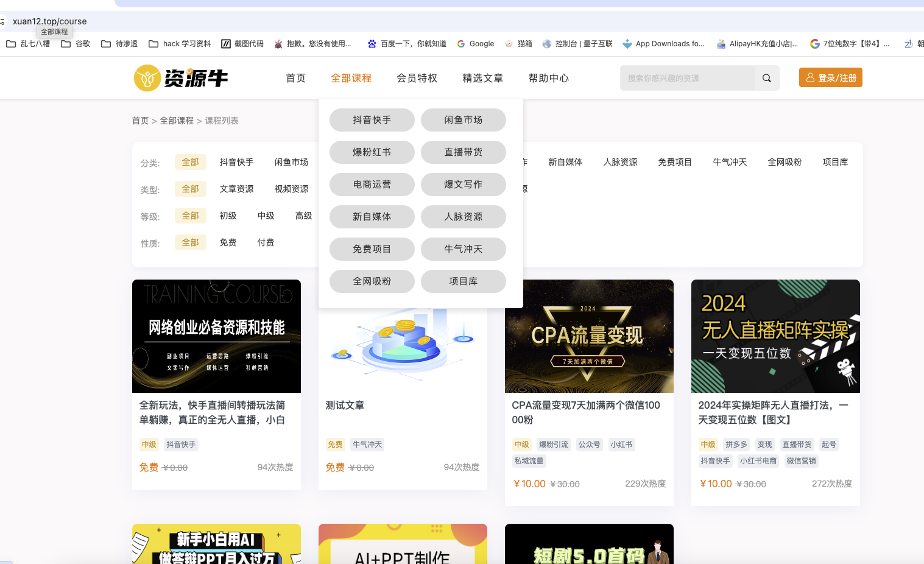This screenshot has height=564, width=924.
Task: Click the search magnifier icon
Action: (766, 78)
